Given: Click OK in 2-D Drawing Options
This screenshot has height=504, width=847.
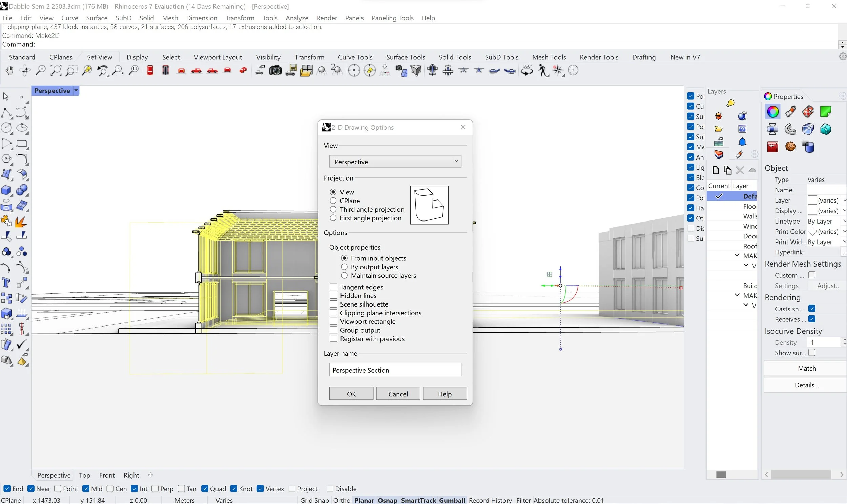Looking at the screenshot, I should pos(351,394).
